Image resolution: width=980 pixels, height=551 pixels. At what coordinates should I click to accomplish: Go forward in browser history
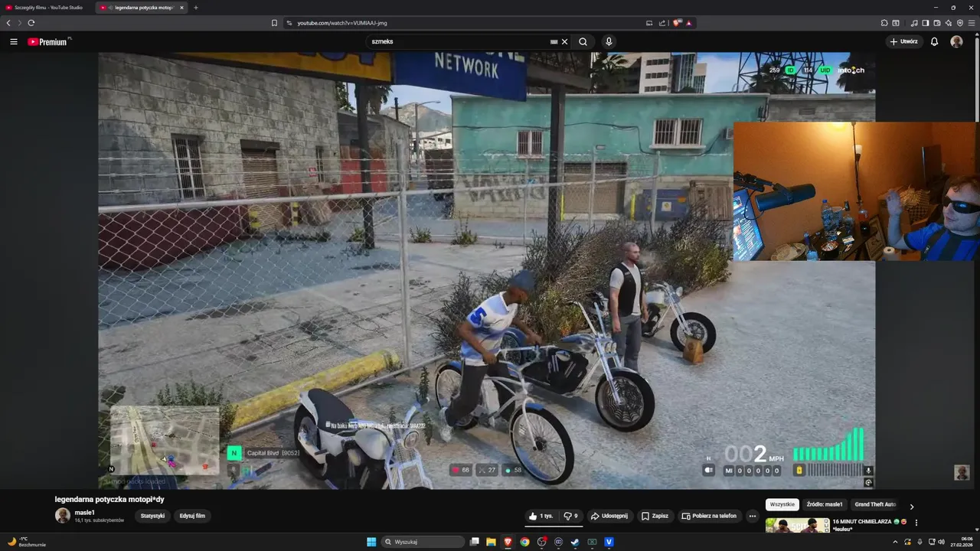(19, 23)
